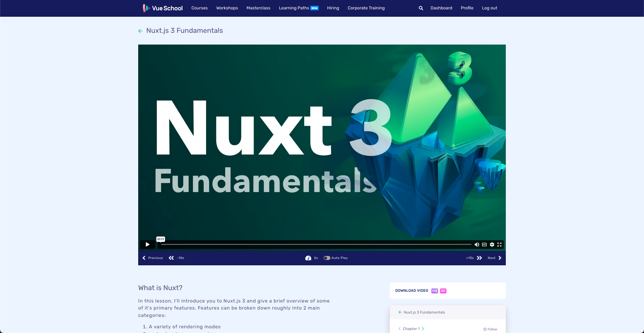The width and height of the screenshot is (644, 333).
Task: Go to the Next lesson
Action: [x=495, y=258]
